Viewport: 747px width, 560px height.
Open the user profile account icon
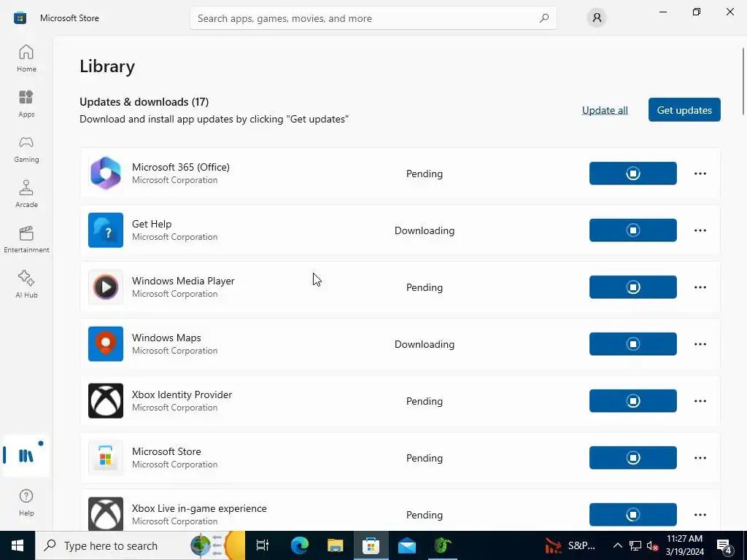(x=597, y=18)
